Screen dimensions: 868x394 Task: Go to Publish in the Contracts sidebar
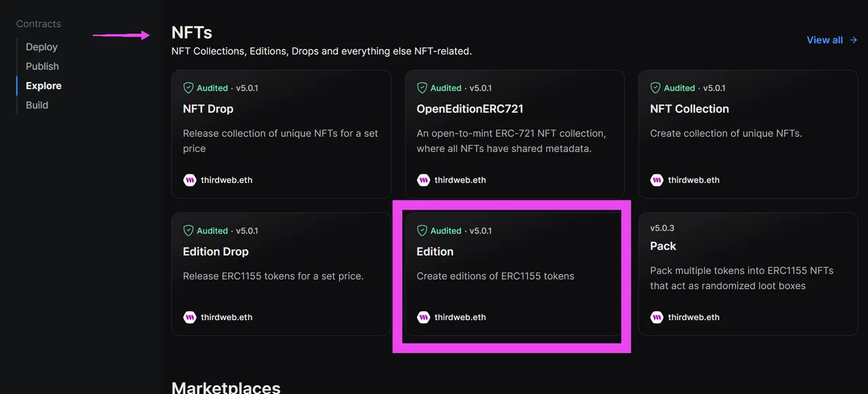pos(42,66)
